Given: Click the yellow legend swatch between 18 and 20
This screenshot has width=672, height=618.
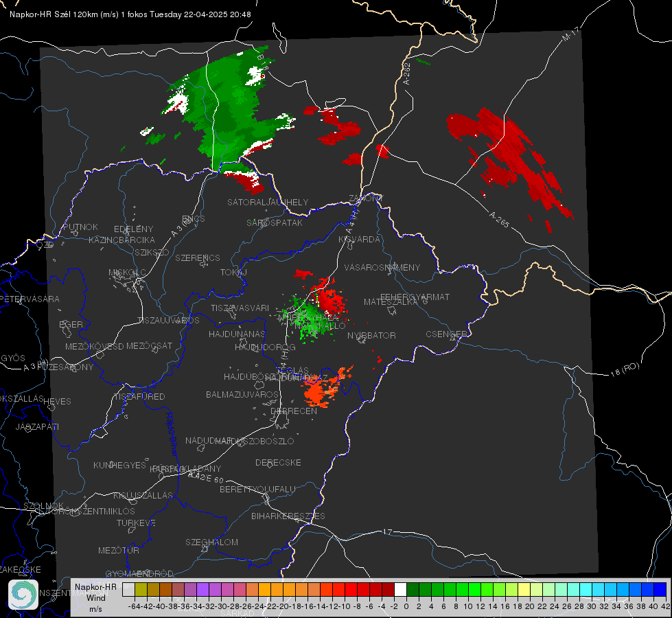Looking at the screenshot, I should coord(524,590).
